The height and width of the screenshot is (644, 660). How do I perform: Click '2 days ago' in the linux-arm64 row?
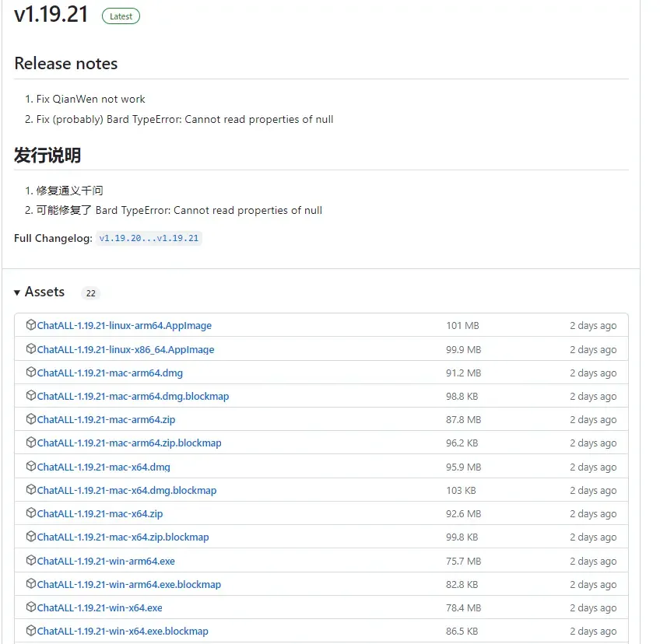tap(593, 326)
